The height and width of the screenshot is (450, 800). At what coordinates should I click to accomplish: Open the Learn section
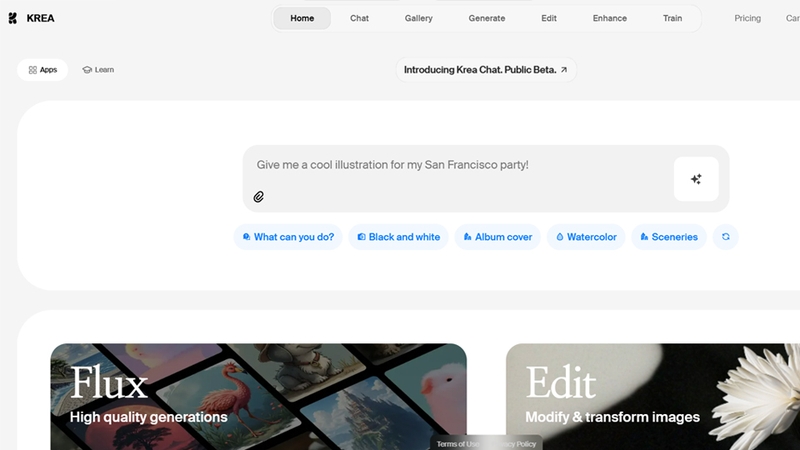pyautogui.click(x=98, y=70)
